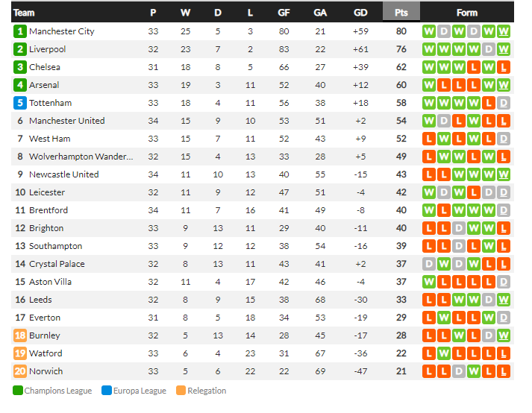Sort table by GF column header
Screen dimensions: 532x413
tap(284, 13)
